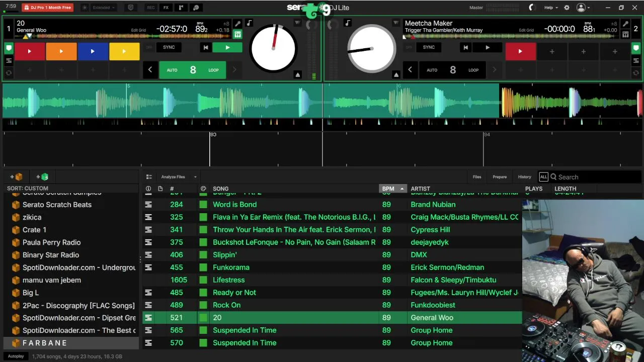This screenshot has width=644, height=362.
Task: Click tap tempo microphone icon deck 2
Action: [x=625, y=24]
